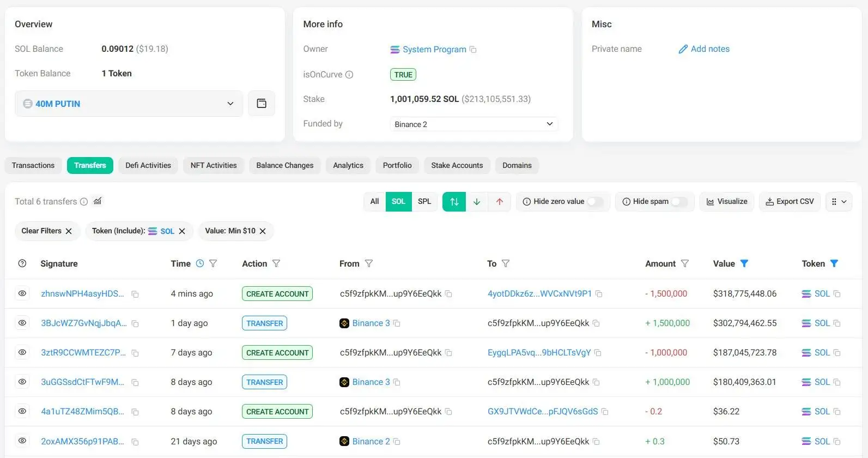Click the wallet icon beside the token dropdown

click(262, 104)
